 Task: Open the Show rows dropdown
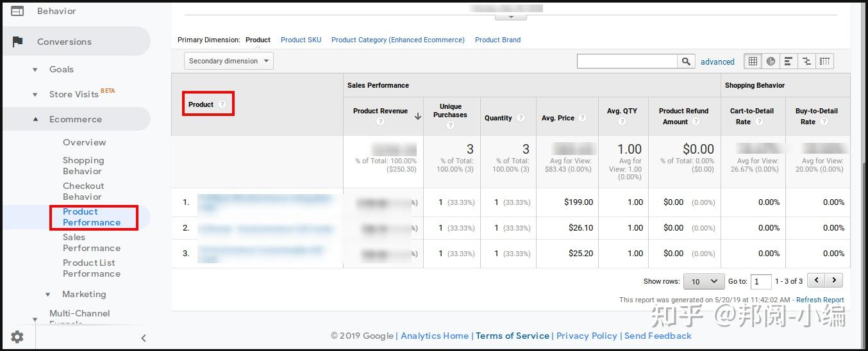tap(704, 281)
